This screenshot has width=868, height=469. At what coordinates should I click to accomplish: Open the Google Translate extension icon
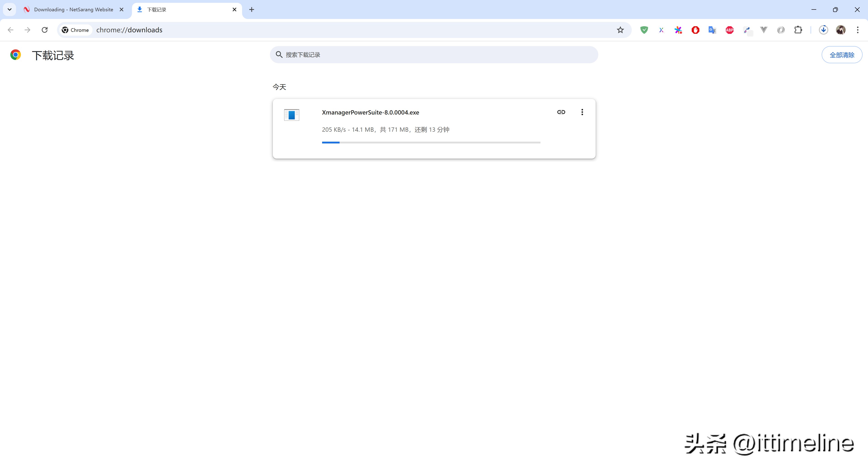pyautogui.click(x=712, y=30)
